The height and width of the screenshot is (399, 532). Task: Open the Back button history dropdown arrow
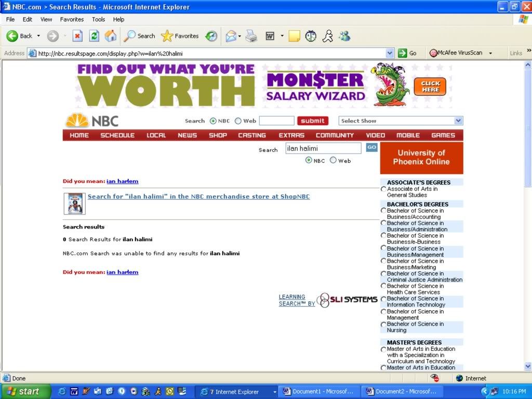click(38, 36)
